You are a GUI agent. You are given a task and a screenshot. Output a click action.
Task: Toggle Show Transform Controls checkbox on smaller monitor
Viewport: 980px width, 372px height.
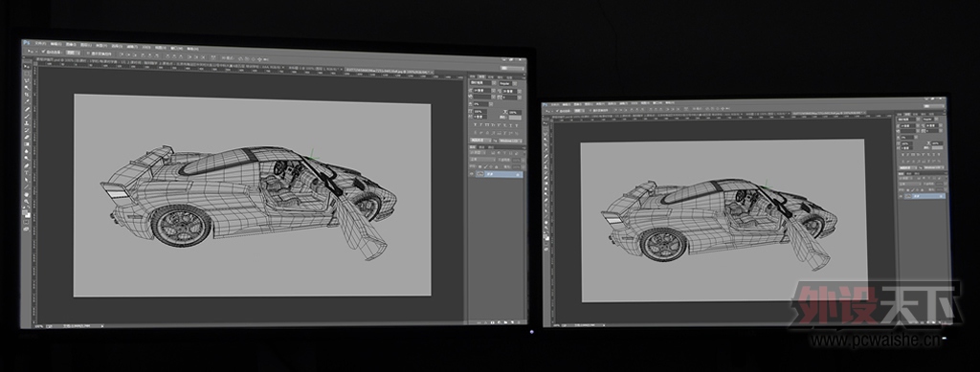(590, 111)
